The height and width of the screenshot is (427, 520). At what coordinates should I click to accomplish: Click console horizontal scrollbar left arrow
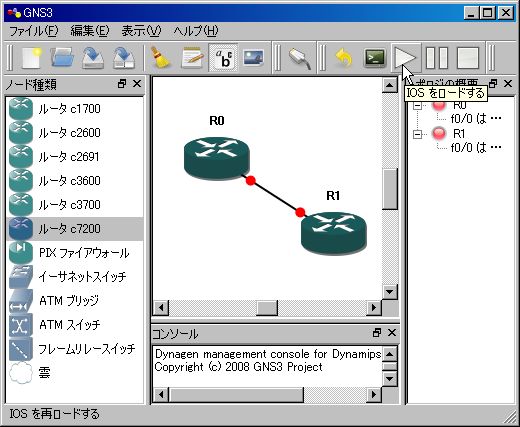pos(161,395)
